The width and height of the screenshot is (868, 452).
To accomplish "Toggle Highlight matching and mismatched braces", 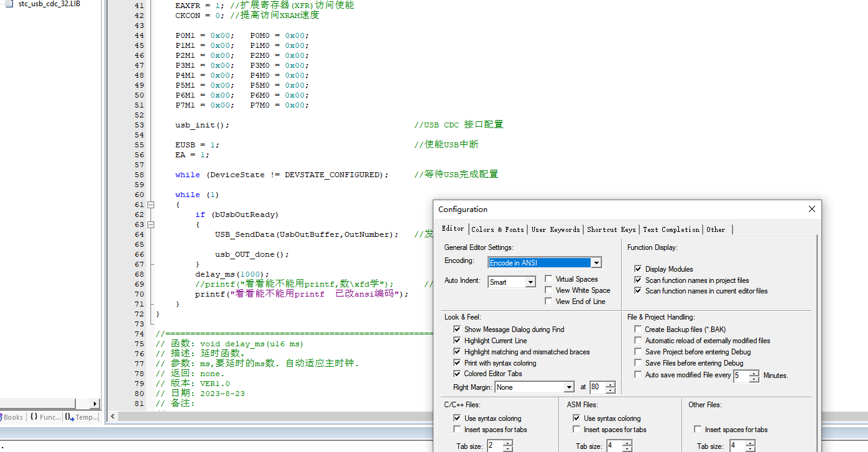I will pyautogui.click(x=458, y=352).
